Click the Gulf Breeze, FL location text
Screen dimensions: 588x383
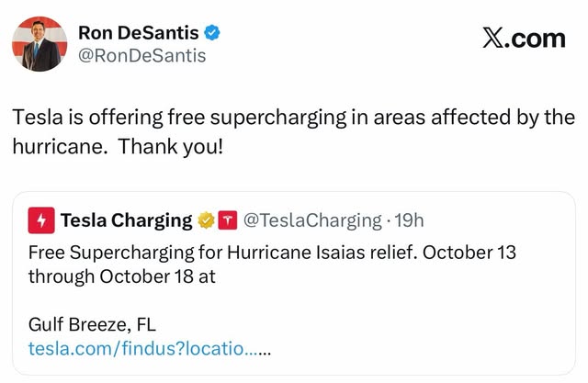coord(92,324)
